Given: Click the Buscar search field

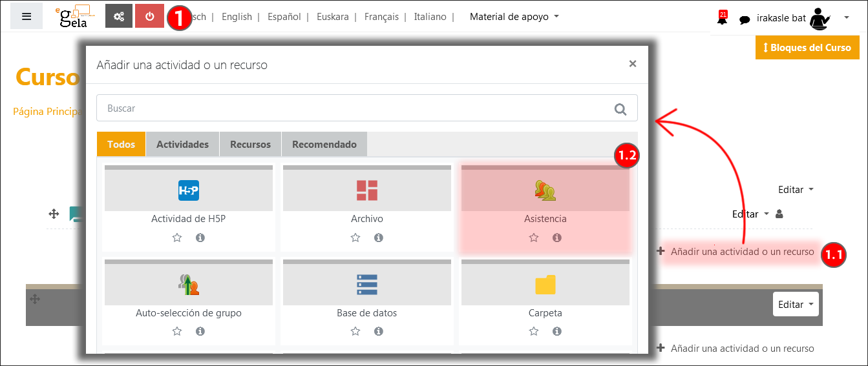Looking at the screenshot, I should tap(355, 108).
